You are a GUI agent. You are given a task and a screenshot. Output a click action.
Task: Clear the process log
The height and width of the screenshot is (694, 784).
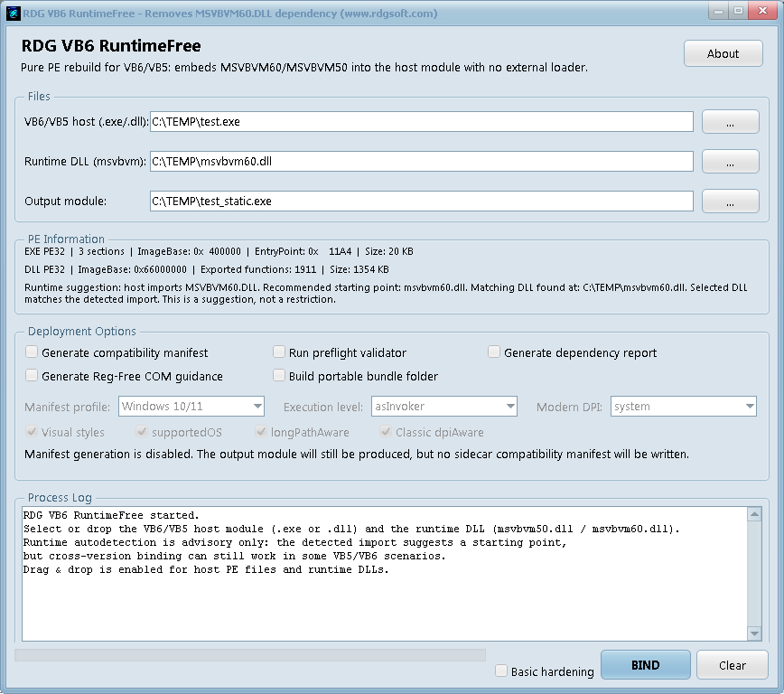[x=732, y=665]
